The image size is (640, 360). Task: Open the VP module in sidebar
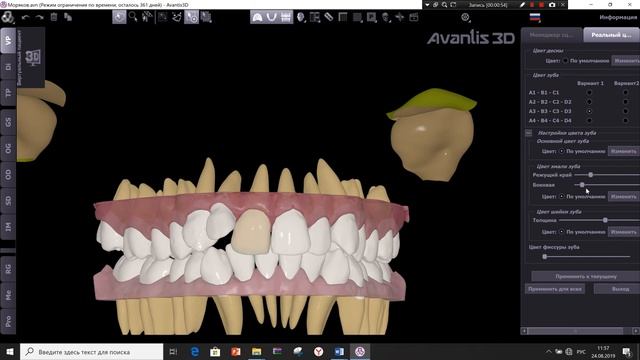tap(8, 40)
